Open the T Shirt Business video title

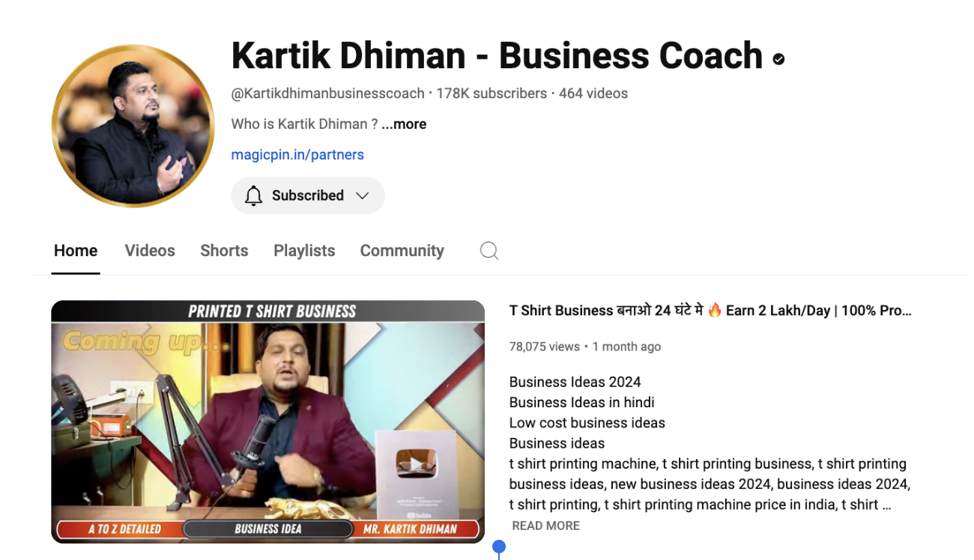(x=710, y=311)
